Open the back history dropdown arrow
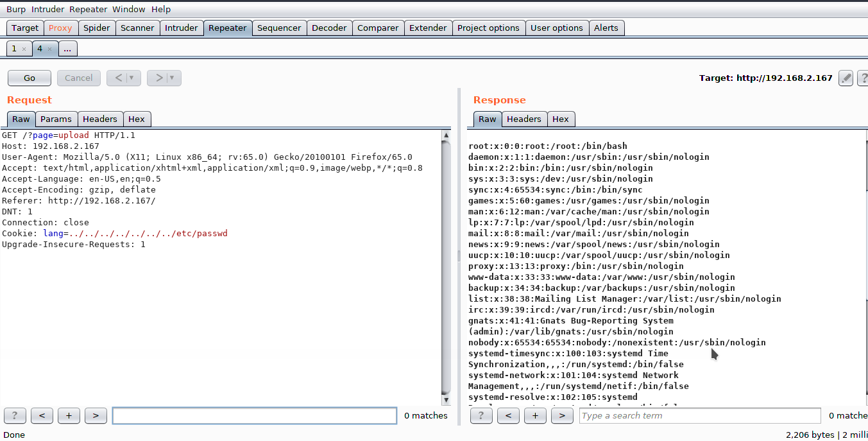The height and width of the screenshot is (441, 868). [x=132, y=78]
